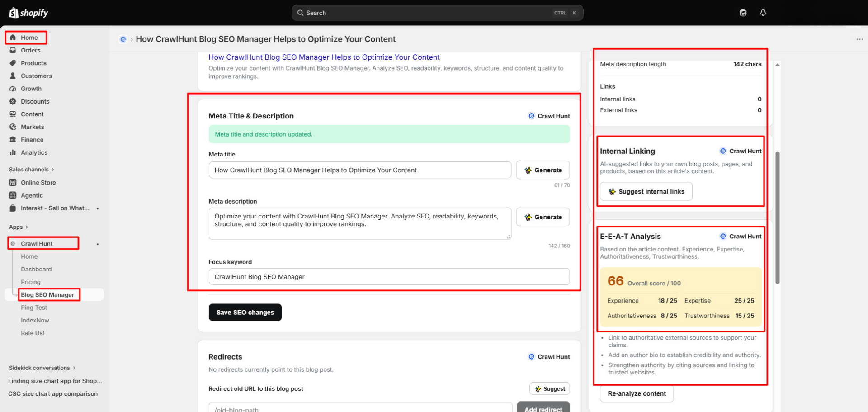Image resolution: width=868 pixels, height=412 pixels.
Task: Open 'Finding size chart app' conversation
Action: point(55,381)
